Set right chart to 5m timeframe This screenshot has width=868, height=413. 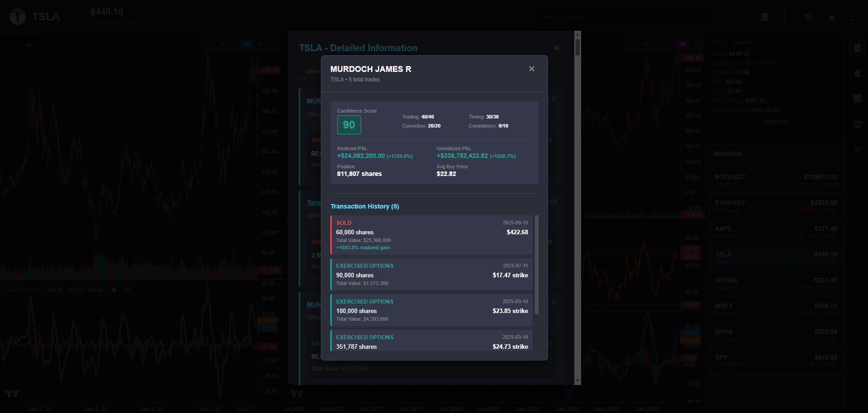pyautogui.click(x=646, y=44)
